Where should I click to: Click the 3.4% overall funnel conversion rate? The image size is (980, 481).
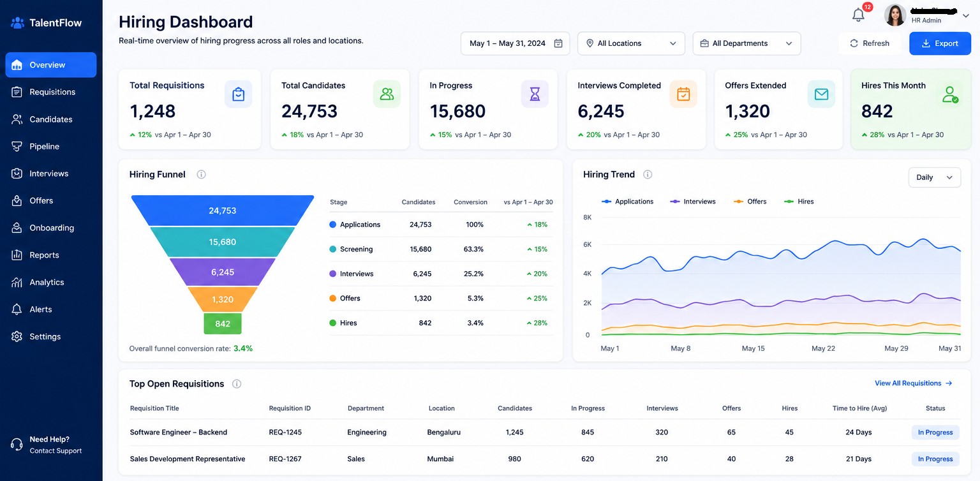point(243,348)
